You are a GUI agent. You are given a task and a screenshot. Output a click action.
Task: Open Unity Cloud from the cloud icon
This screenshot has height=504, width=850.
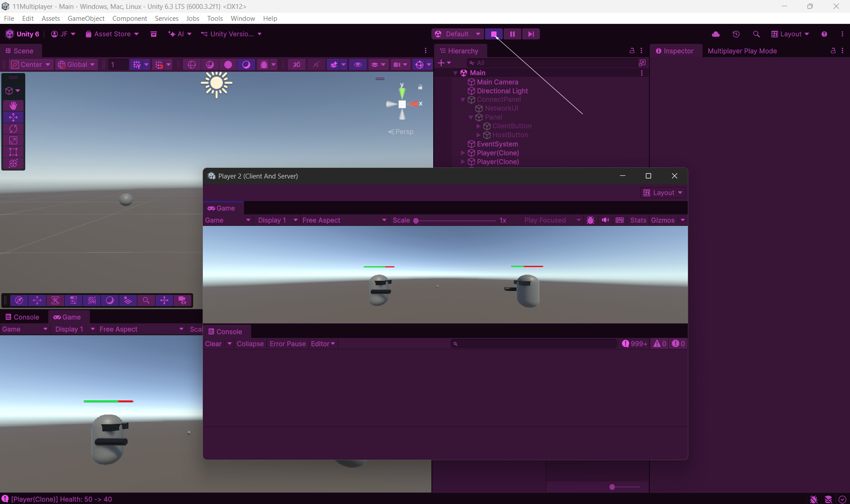[715, 34]
